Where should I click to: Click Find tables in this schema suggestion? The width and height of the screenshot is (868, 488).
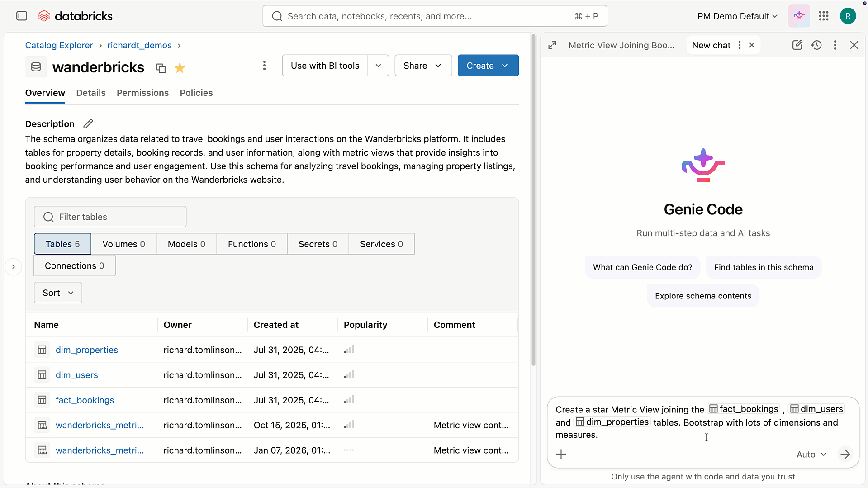coord(764,267)
